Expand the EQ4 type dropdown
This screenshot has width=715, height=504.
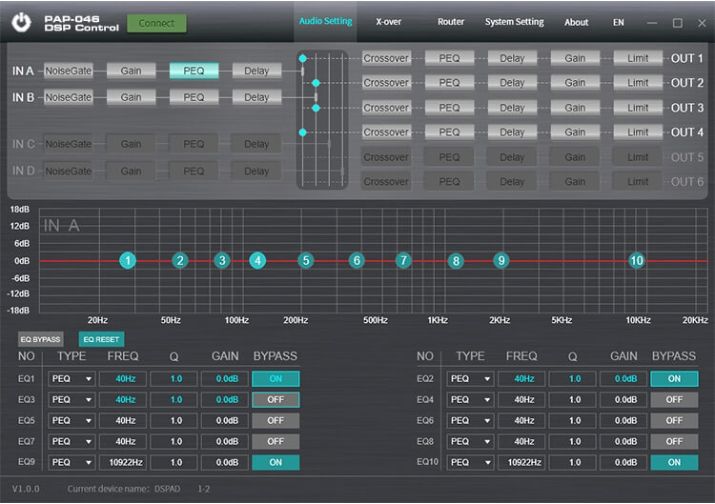[470, 400]
